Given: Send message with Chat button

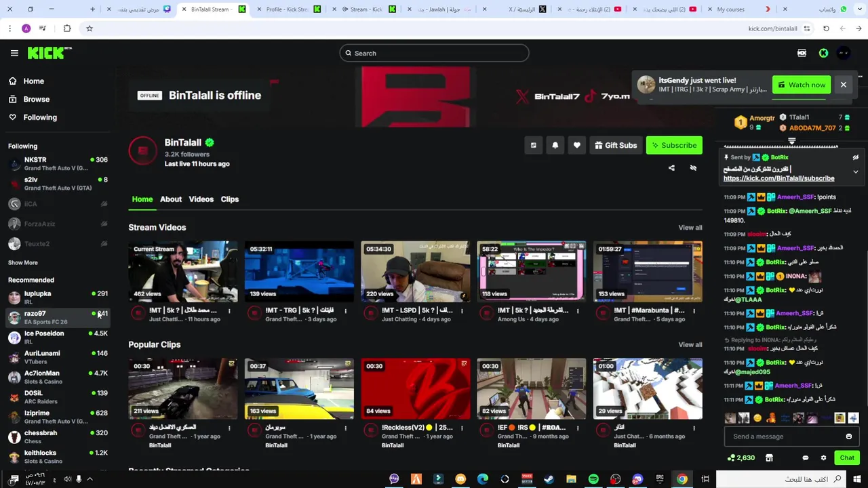Looking at the screenshot, I should click(847, 457).
